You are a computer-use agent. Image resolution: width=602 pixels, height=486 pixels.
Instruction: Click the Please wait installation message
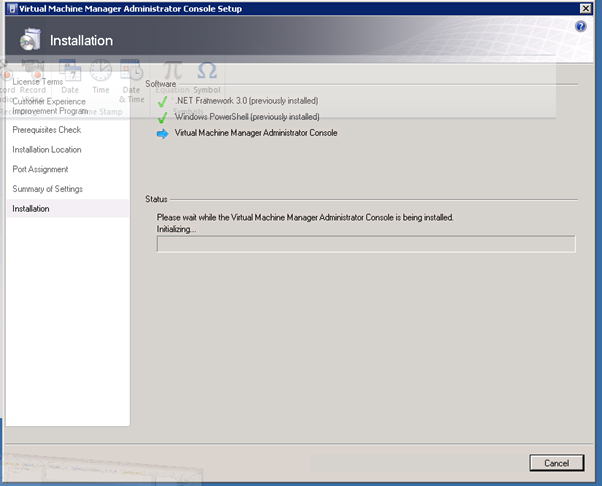[305, 217]
